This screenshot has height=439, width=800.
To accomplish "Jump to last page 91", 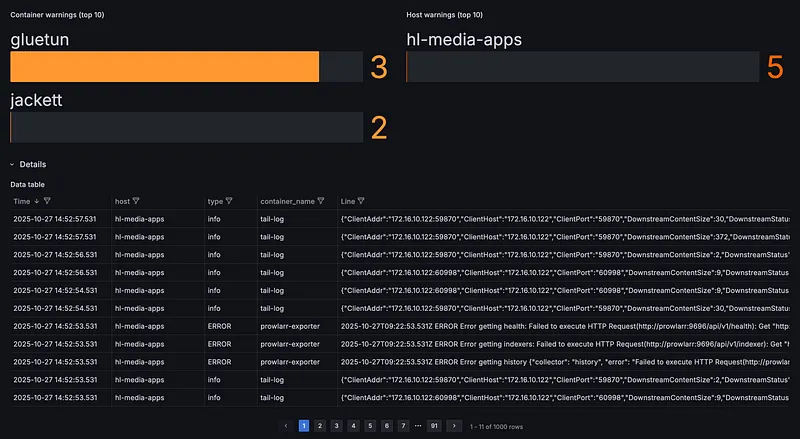I will [433, 425].
